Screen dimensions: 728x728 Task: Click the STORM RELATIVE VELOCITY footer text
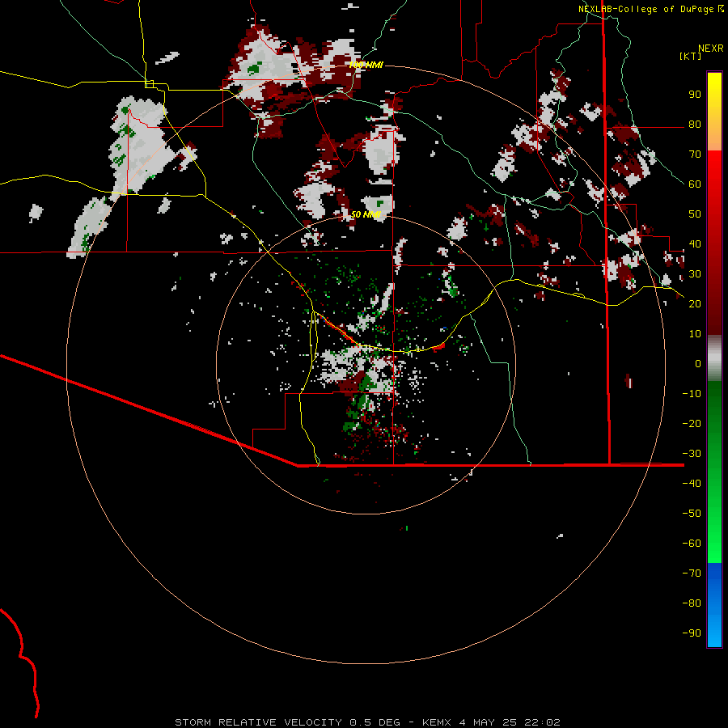(258, 722)
